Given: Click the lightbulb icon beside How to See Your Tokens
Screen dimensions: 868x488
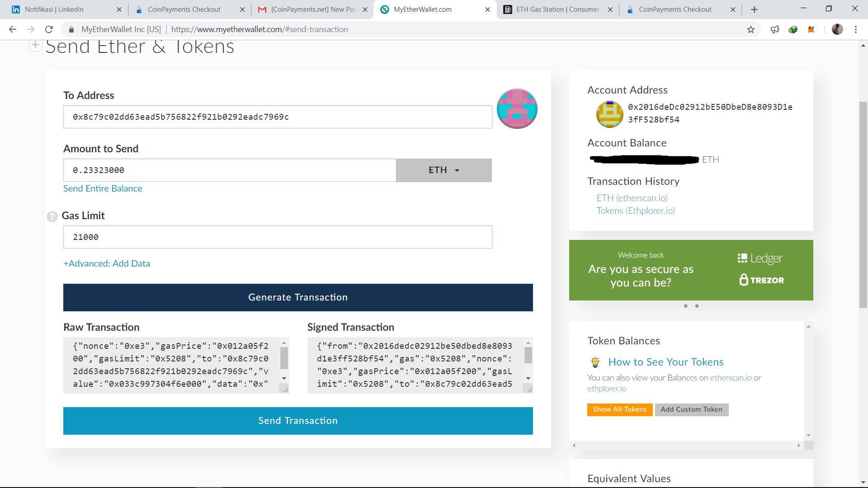Looking at the screenshot, I should tap(595, 362).
